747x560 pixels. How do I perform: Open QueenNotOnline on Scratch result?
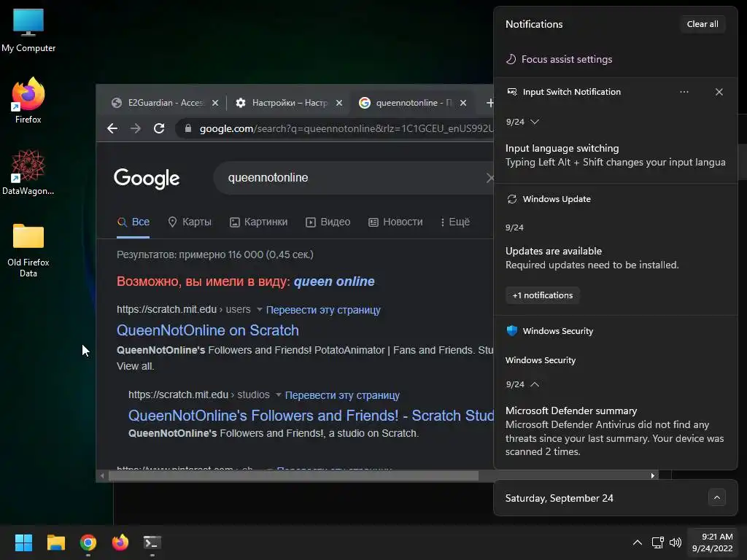pos(208,330)
